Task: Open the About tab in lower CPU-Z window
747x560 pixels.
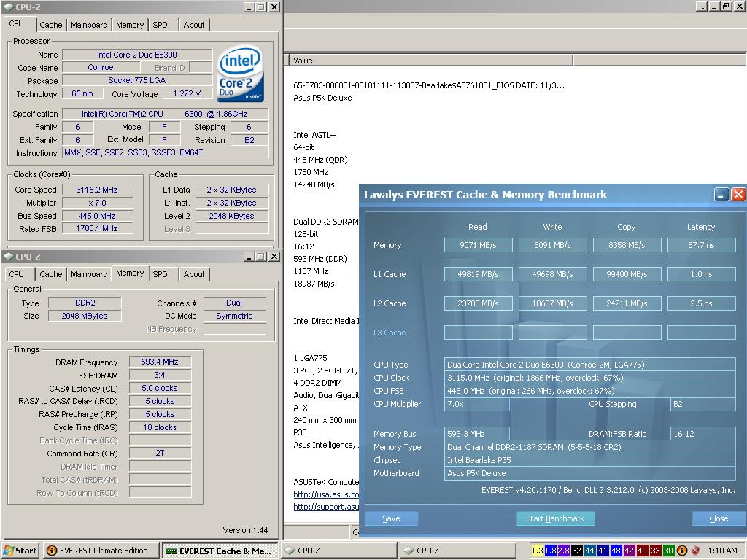Action: pyautogui.click(x=194, y=274)
